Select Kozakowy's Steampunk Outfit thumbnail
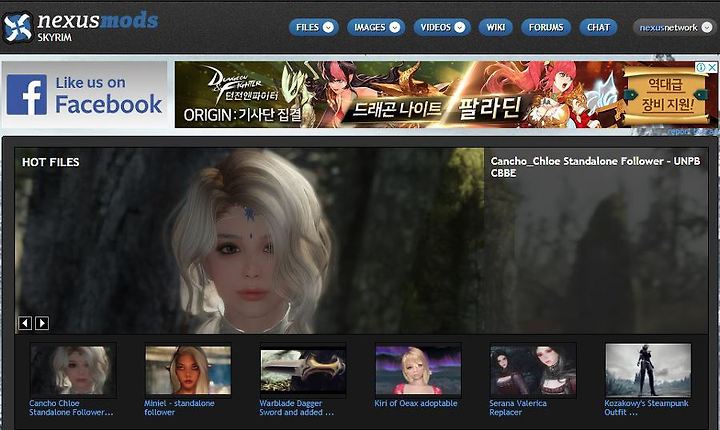Viewport: 720px width, 430px height. (x=648, y=370)
